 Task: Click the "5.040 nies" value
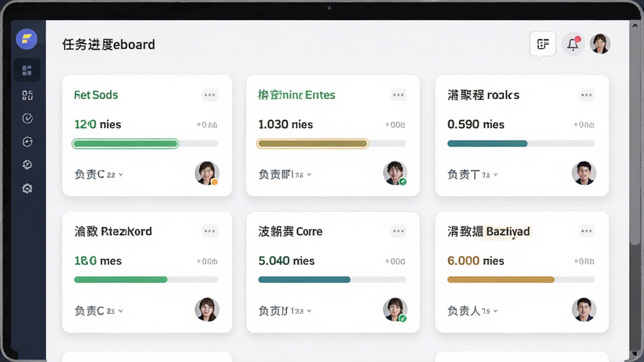286,261
